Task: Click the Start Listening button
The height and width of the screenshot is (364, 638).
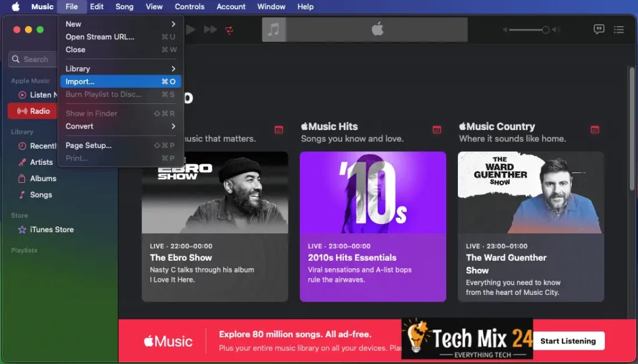Action: coord(568,341)
